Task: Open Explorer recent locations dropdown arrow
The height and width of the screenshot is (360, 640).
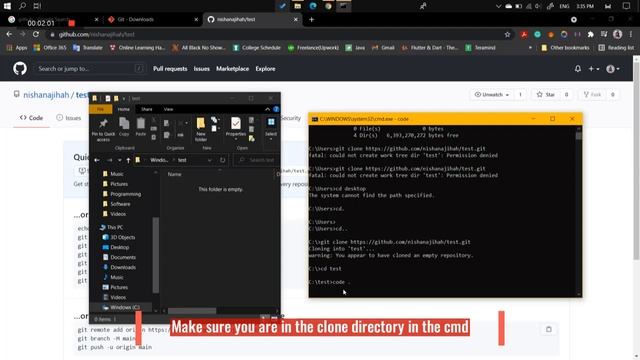Action: [119, 160]
